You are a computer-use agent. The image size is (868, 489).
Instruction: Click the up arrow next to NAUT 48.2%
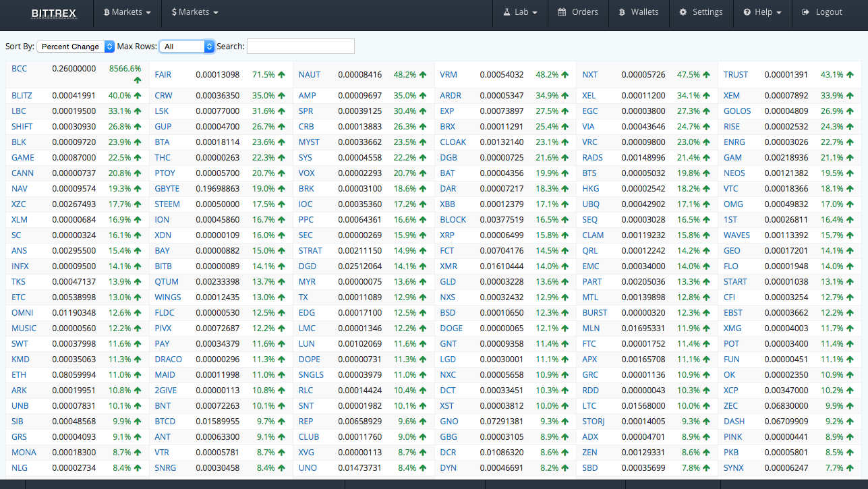click(423, 75)
